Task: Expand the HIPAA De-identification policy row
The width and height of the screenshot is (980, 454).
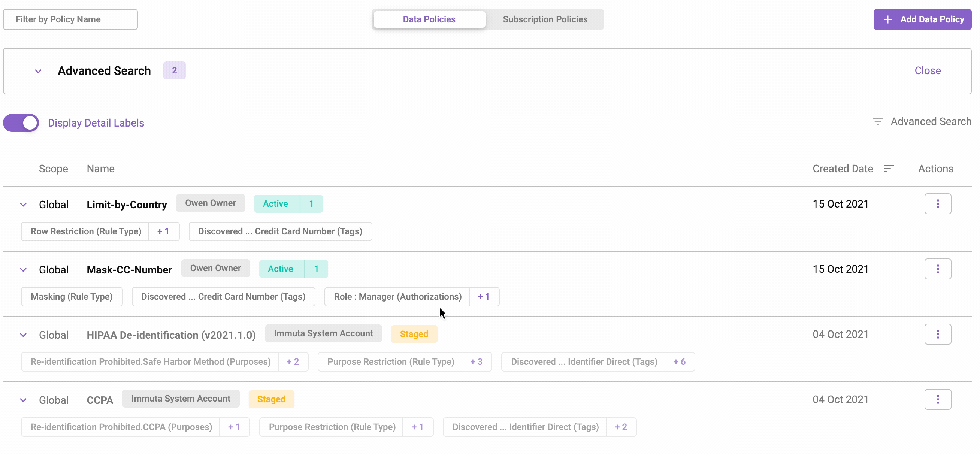Action: click(23, 335)
